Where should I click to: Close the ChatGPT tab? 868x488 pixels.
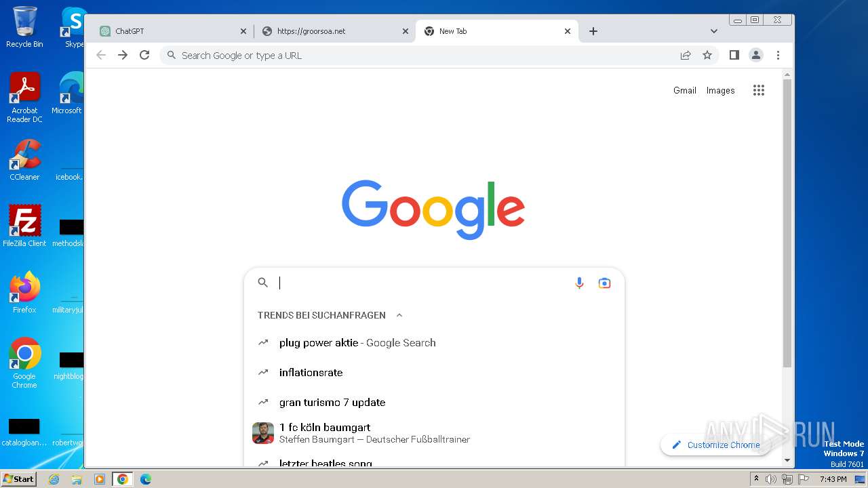pos(243,31)
